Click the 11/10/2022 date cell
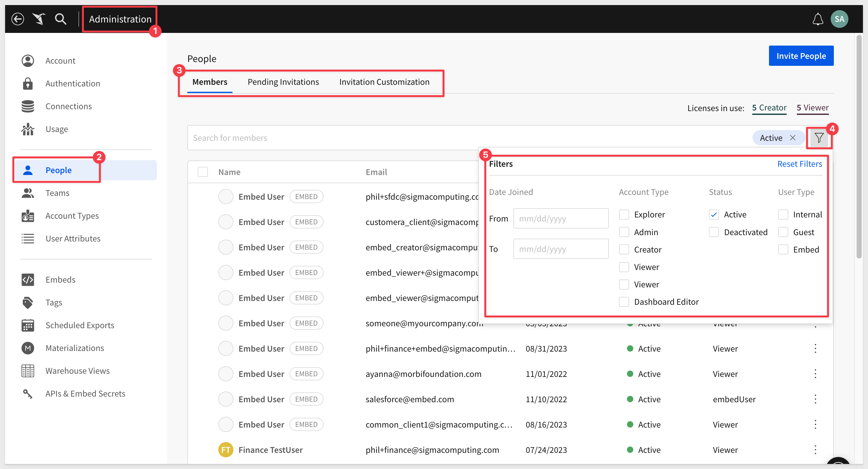The width and height of the screenshot is (868, 469). click(546, 399)
